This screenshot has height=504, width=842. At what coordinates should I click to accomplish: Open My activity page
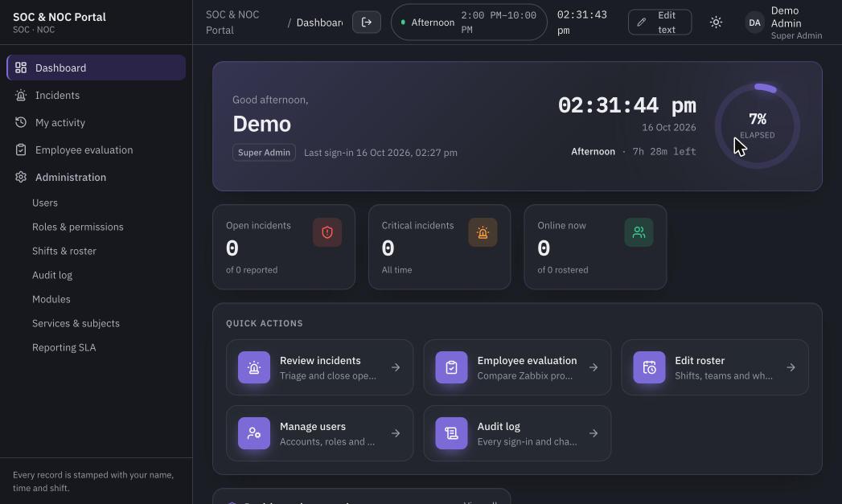pos(97,122)
